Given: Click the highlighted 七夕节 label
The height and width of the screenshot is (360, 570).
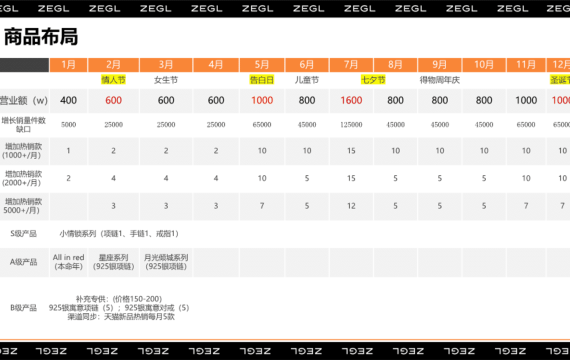Looking at the screenshot, I should (373, 80).
